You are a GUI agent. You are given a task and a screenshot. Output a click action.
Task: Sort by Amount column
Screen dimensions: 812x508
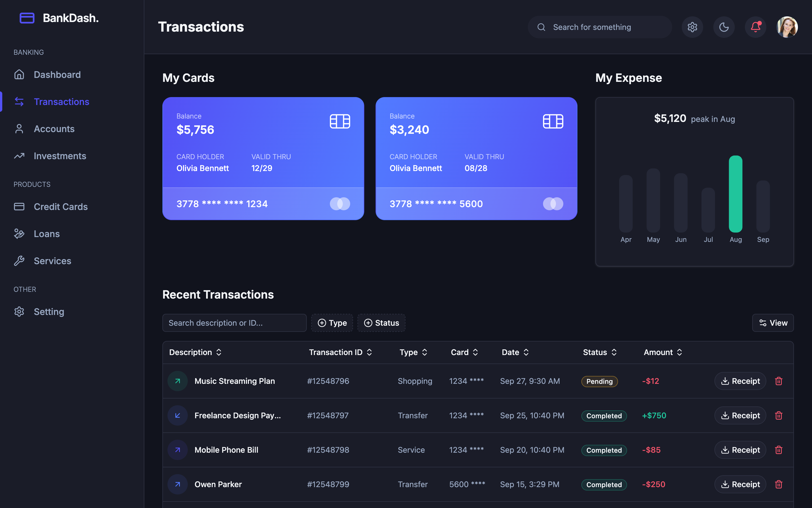pyautogui.click(x=663, y=352)
